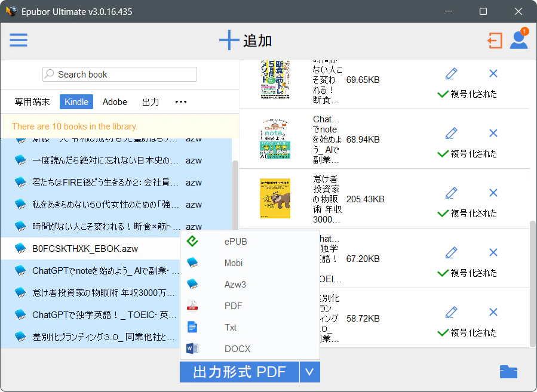Image resolution: width=537 pixels, height=392 pixels.
Task: Focus the Search book field
Action: 119,74
